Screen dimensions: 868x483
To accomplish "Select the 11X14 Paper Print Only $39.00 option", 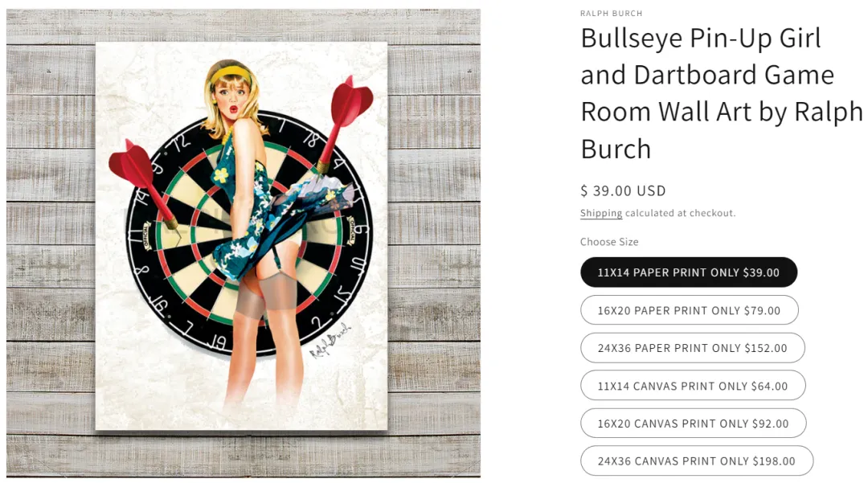I will pyautogui.click(x=689, y=272).
